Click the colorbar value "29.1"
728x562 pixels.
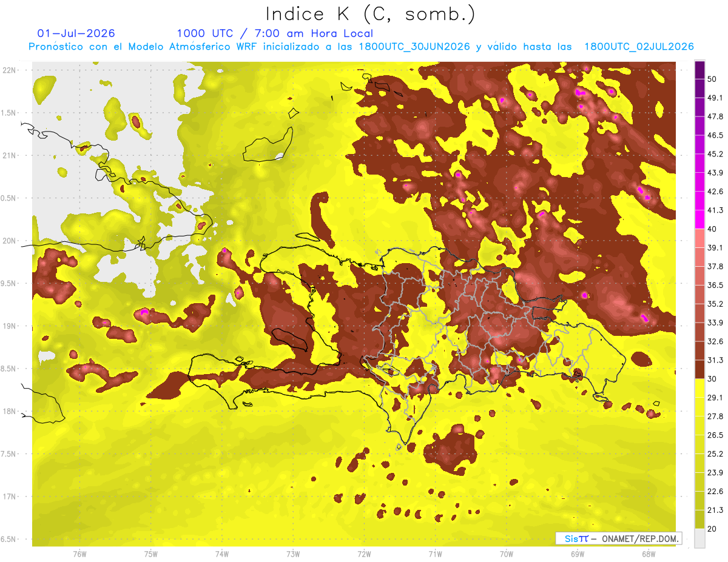click(715, 397)
